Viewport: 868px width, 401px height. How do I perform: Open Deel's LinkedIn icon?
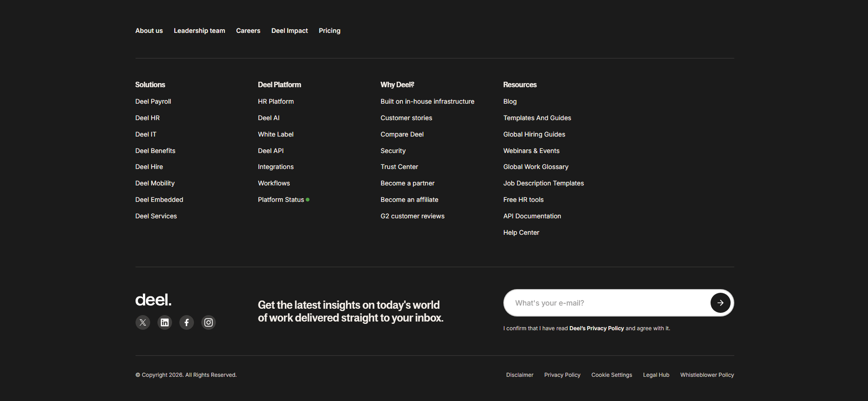click(x=165, y=322)
